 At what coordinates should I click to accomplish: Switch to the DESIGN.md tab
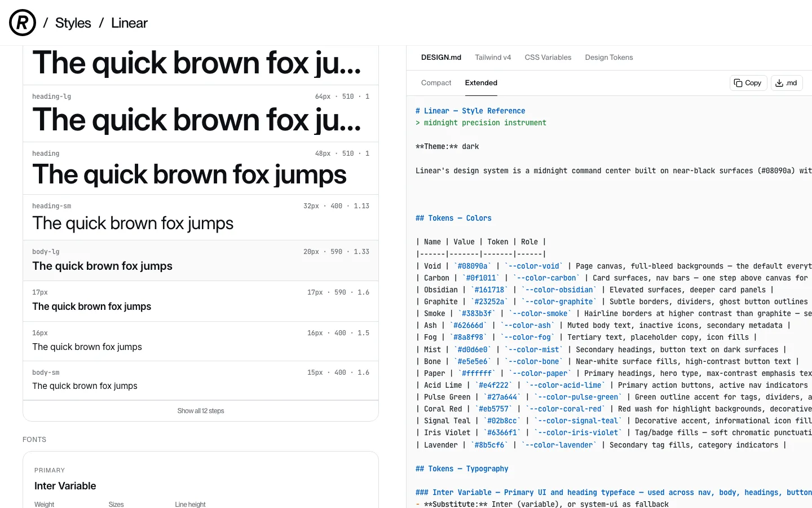441,58
